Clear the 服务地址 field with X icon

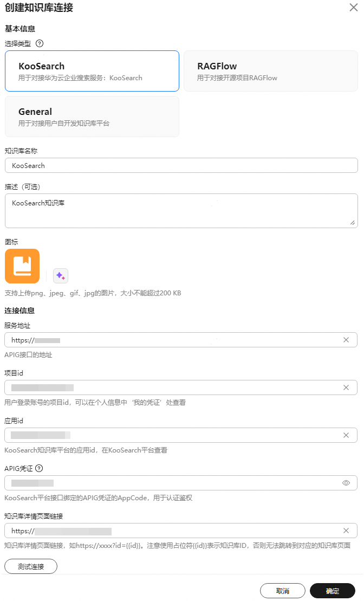point(346,340)
